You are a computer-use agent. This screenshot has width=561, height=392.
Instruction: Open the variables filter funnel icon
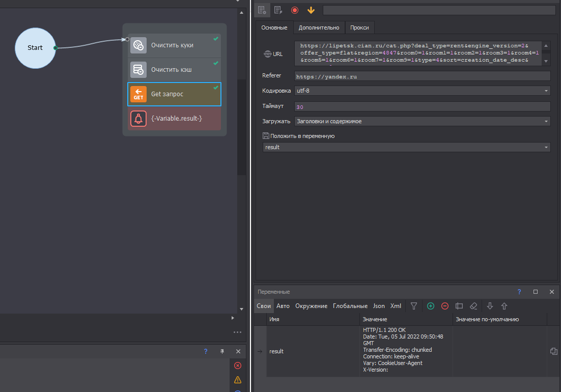click(414, 306)
